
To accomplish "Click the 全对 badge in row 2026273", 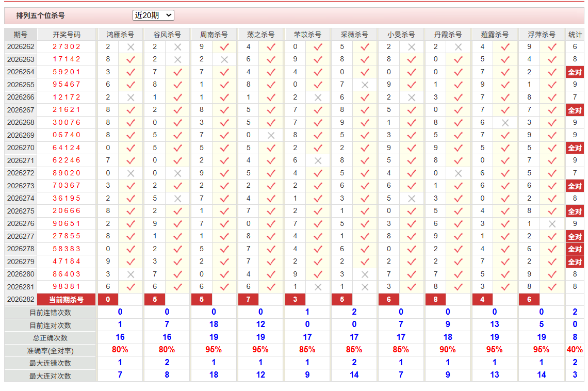I will click(x=575, y=186).
